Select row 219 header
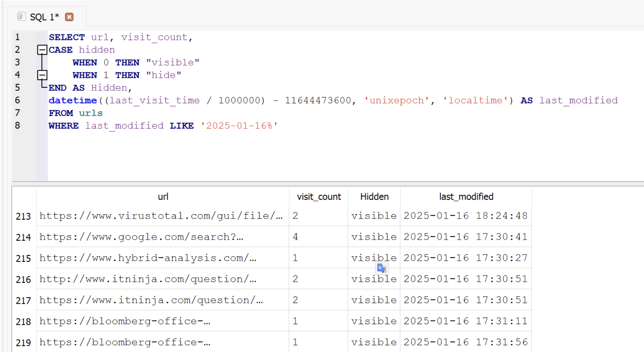Viewport: 644px width, 352px height. click(x=23, y=343)
